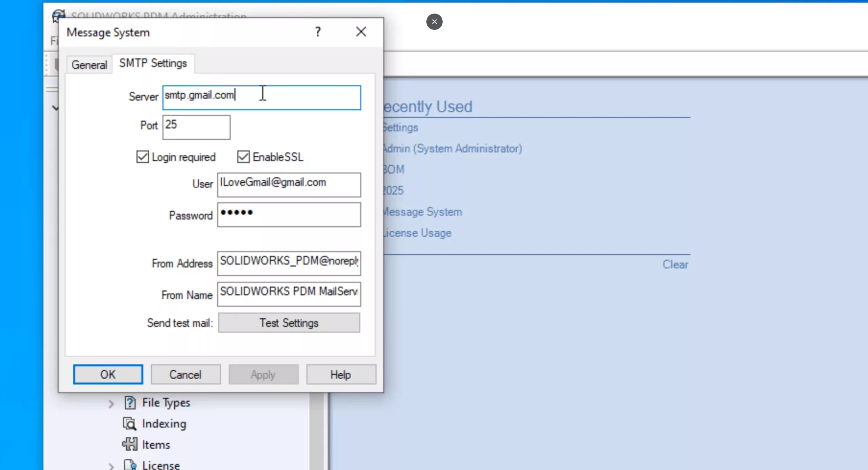Open the 2025 recent item
Screen dimensions: 868x470
pos(393,191)
